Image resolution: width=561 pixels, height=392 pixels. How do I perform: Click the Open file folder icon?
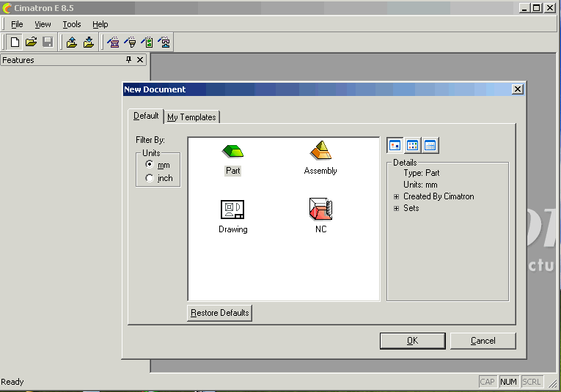tap(31, 42)
